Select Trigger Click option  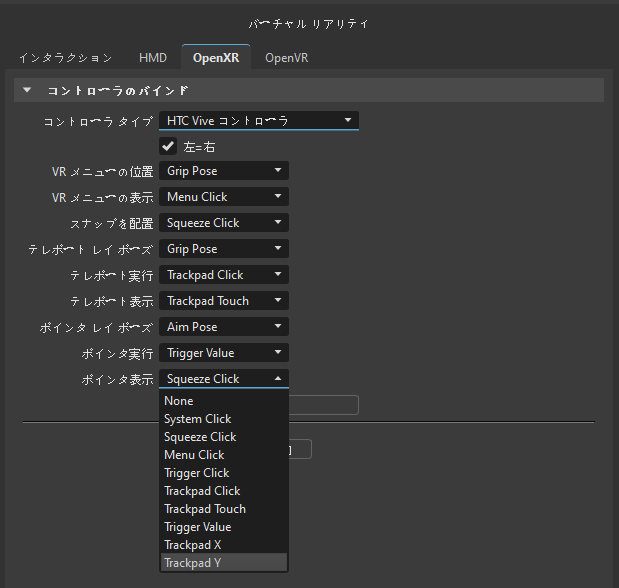pos(224,473)
